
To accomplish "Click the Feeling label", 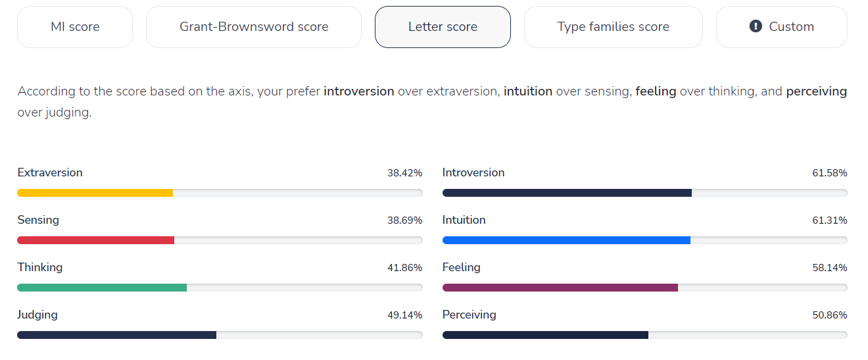I will [461, 267].
